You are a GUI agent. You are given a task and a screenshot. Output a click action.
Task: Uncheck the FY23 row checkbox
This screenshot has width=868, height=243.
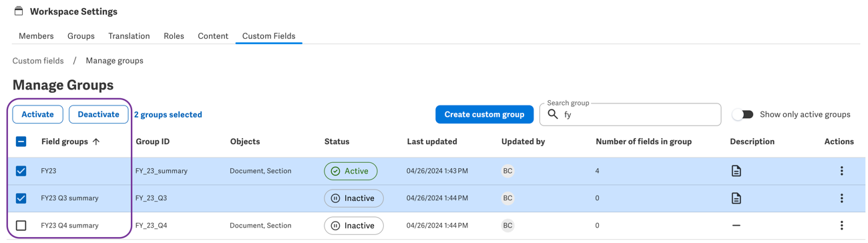pyautogui.click(x=21, y=171)
